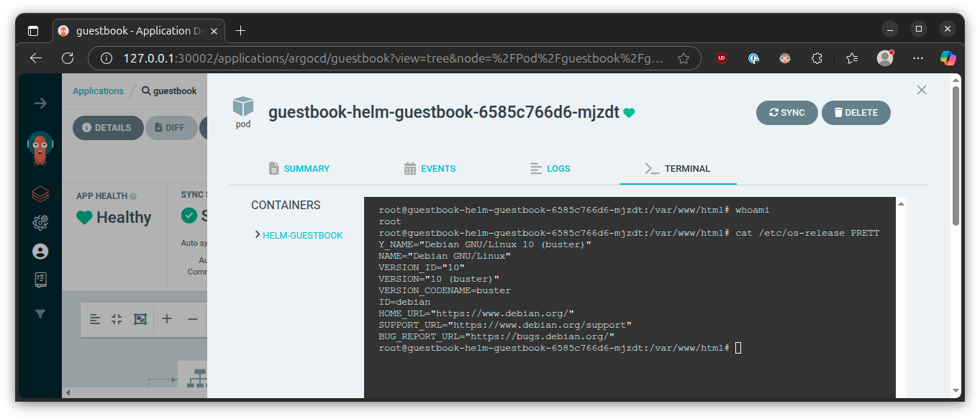Click the DIFF button

point(172,128)
